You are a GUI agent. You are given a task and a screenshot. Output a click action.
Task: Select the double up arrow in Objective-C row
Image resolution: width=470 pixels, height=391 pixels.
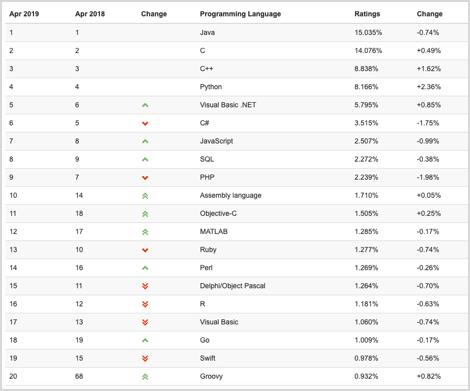pyautogui.click(x=145, y=214)
